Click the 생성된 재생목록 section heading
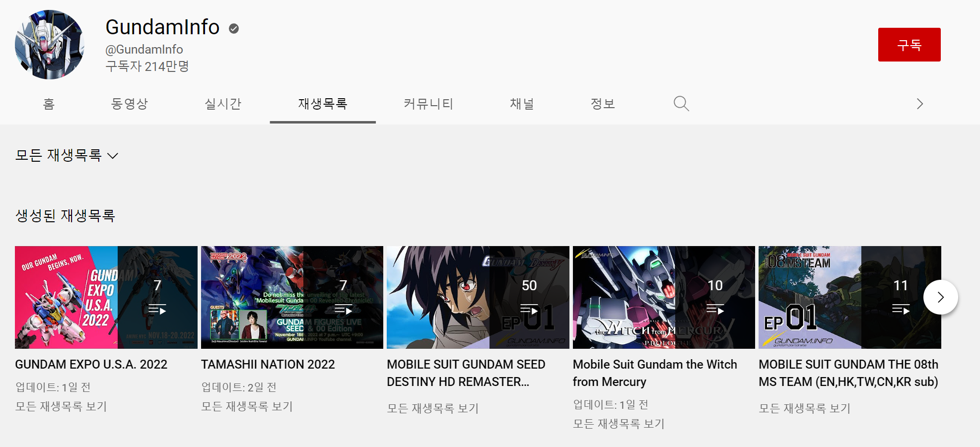 click(x=66, y=216)
